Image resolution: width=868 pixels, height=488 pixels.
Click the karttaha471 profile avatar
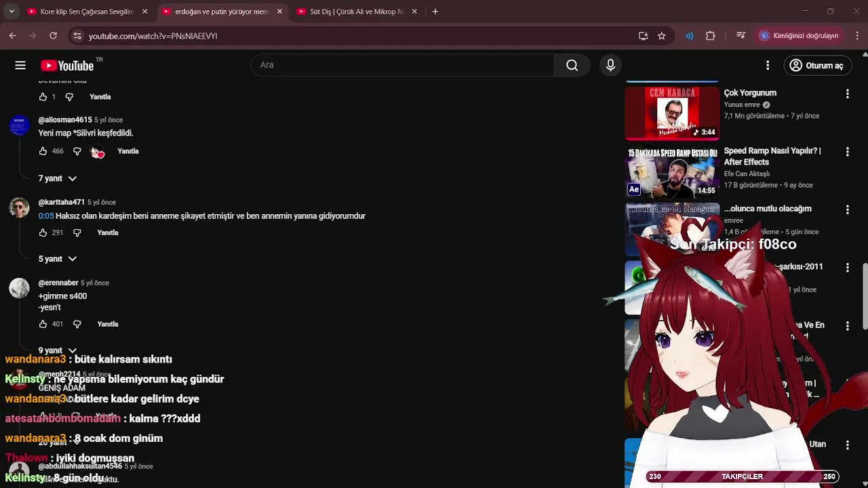(19, 207)
